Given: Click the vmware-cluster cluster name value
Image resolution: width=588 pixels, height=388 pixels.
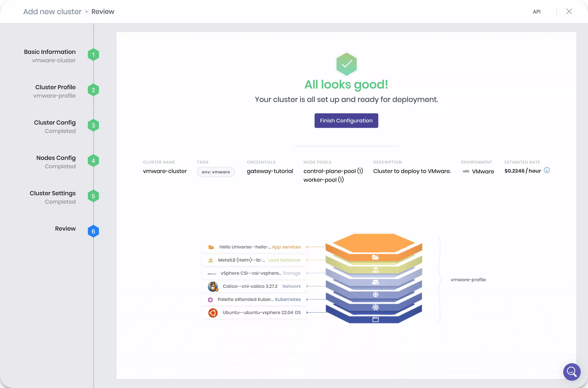Looking at the screenshot, I should [x=165, y=171].
